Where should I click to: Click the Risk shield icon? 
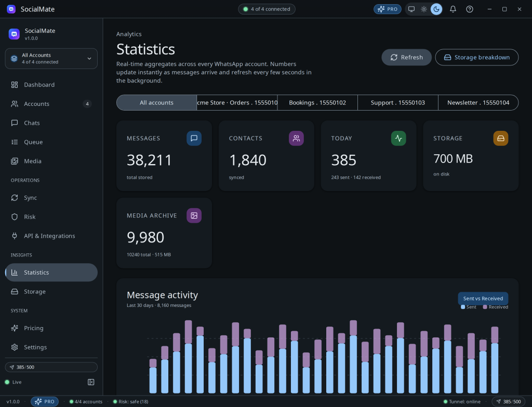(x=15, y=216)
